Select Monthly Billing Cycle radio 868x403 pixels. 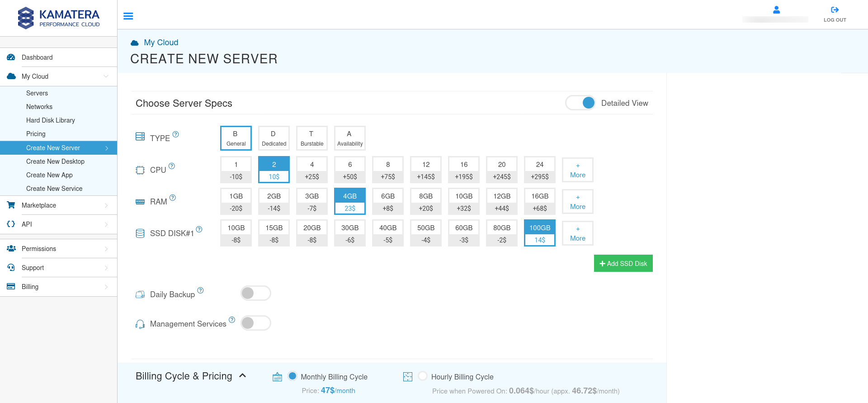pyautogui.click(x=292, y=376)
